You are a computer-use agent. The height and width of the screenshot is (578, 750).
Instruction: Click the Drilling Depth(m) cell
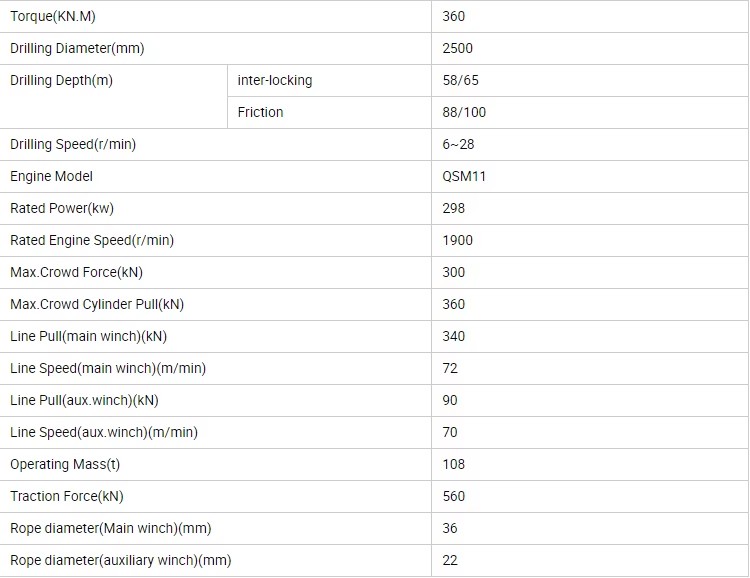click(x=113, y=96)
